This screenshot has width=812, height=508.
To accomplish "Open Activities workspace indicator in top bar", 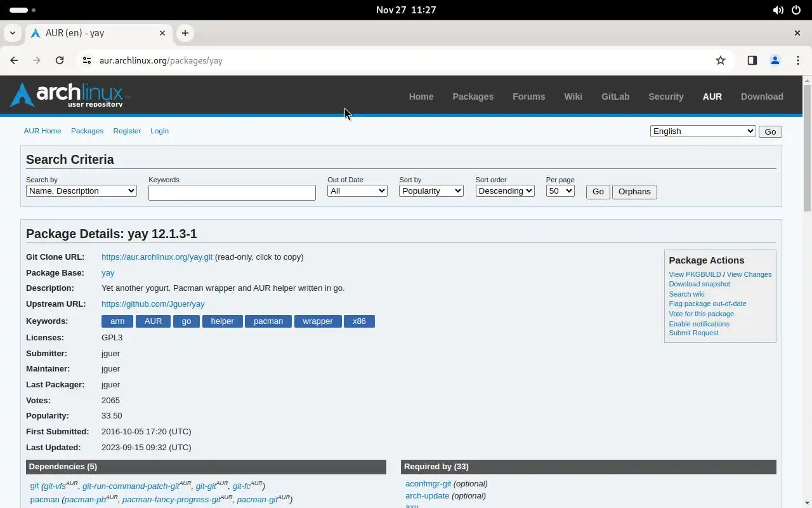I will tap(23, 10).
